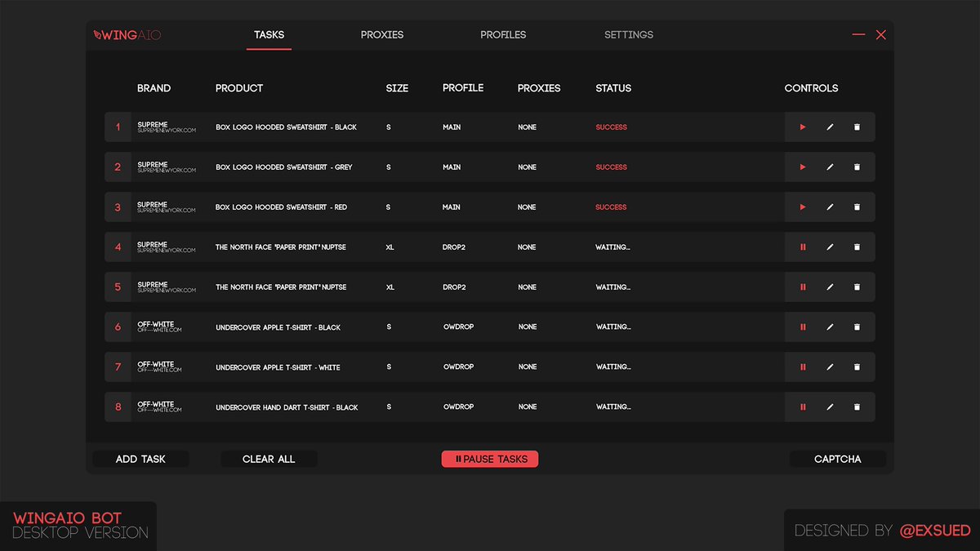980x551 pixels.
Task: Minimize the WingAIO window
Action: [x=858, y=34]
